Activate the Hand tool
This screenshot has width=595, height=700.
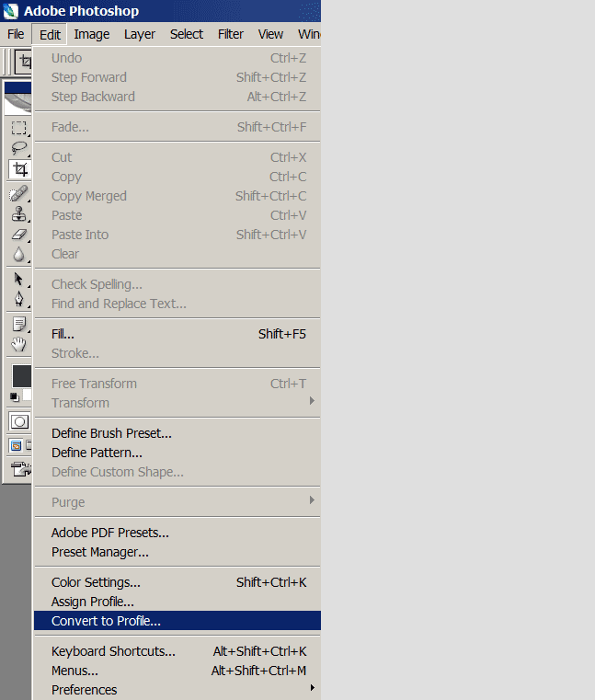click(x=18, y=344)
